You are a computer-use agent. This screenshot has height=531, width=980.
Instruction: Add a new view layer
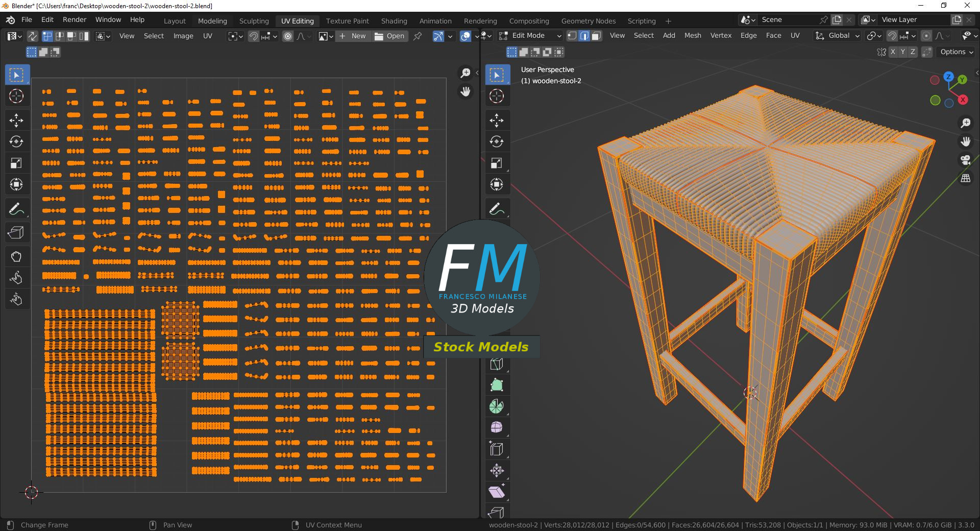tap(957, 20)
